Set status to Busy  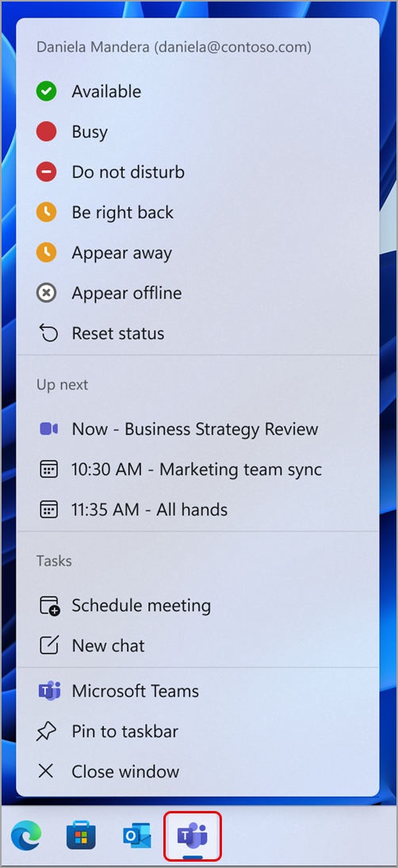pyautogui.click(x=198, y=131)
